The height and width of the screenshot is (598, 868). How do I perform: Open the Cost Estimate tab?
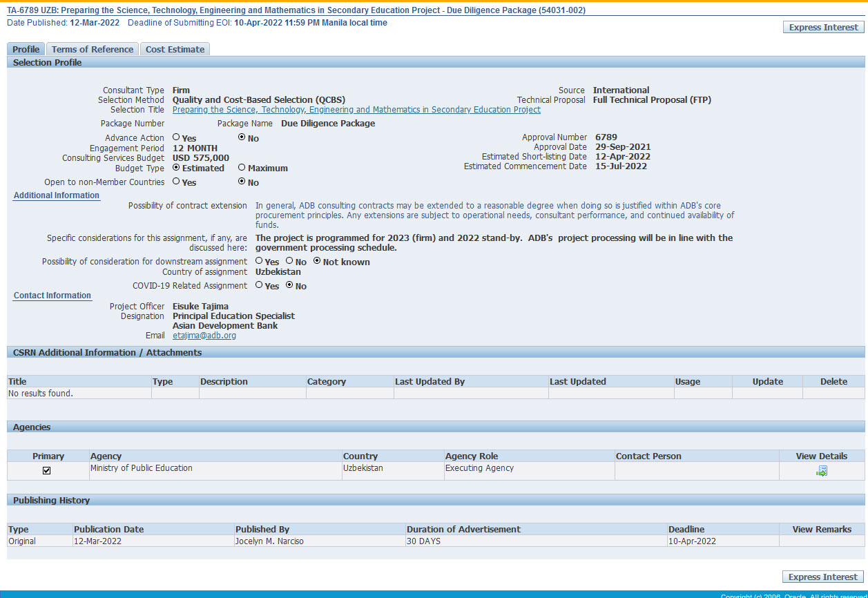pyautogui.click(x=175, y=49)
